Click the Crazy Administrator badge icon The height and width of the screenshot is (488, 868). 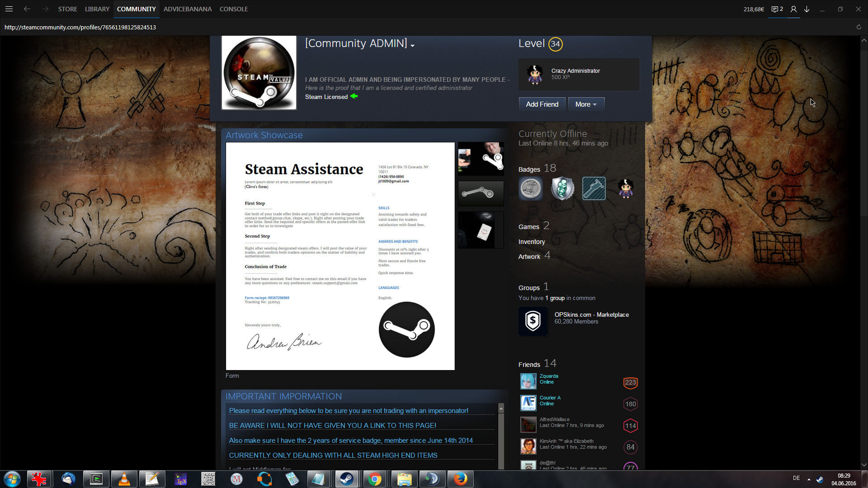[x=535, y=75]
